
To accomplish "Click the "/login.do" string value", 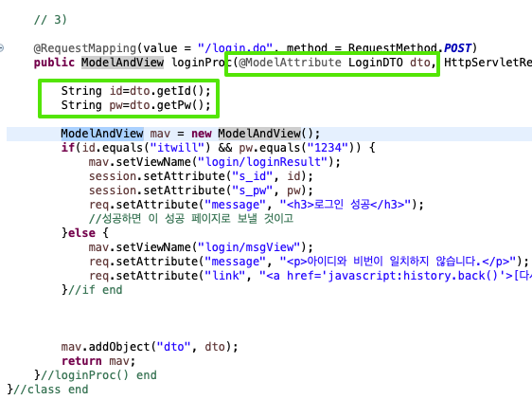I will (235, 48).
